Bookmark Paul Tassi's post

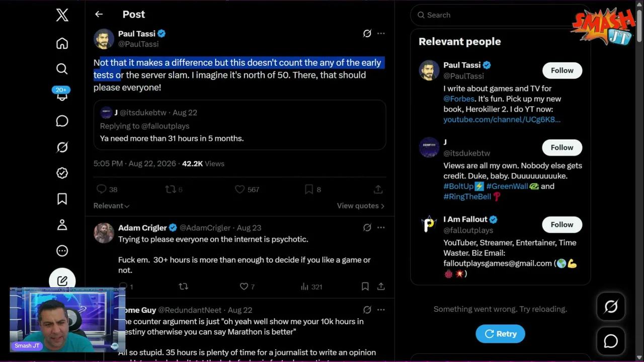309,189
